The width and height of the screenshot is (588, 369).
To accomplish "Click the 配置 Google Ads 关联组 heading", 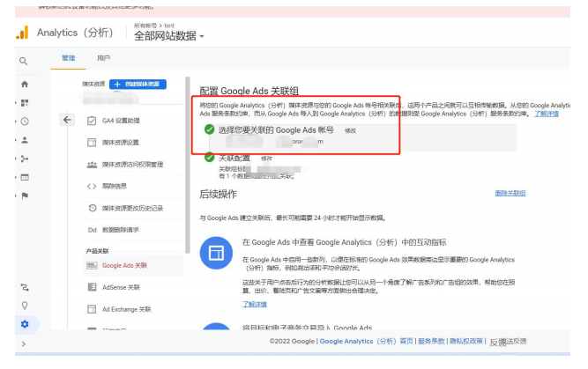I will point(249,91).
